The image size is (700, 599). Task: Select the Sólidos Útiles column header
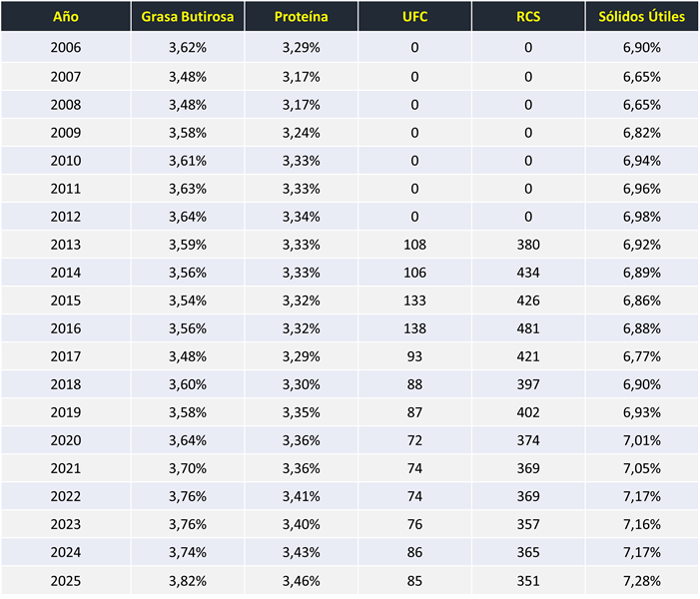click(x=641, y=17)
